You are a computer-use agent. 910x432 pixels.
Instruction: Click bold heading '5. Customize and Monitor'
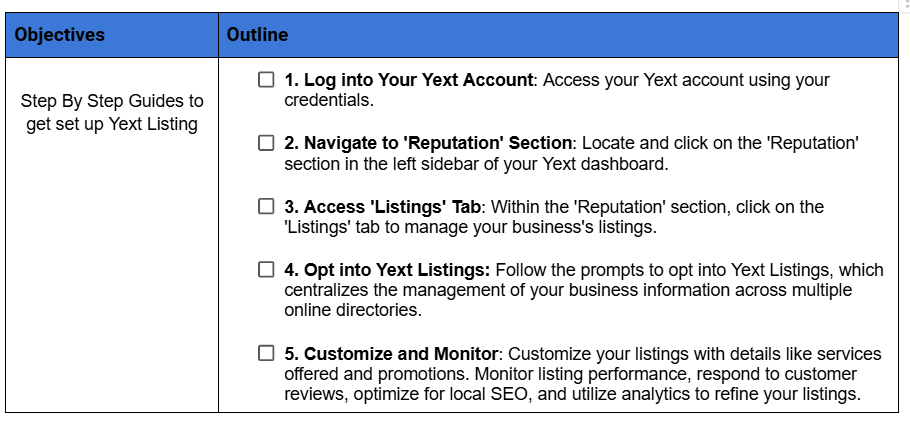coord(392,354)
